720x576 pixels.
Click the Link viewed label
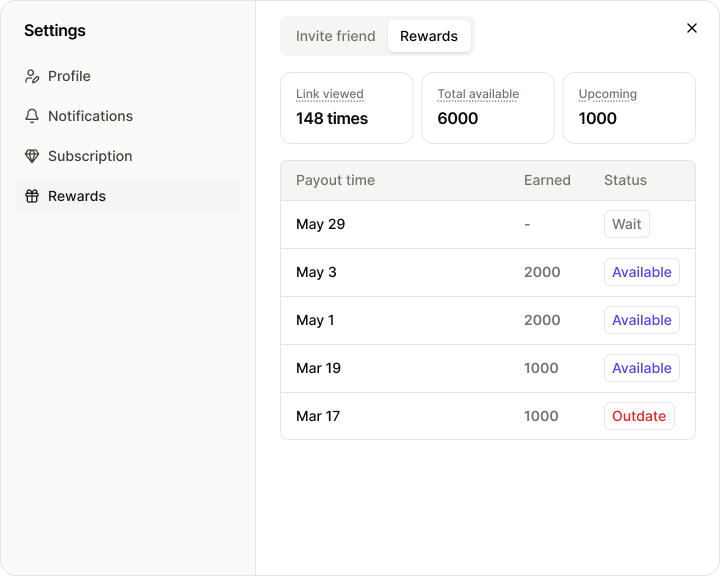coord(330,94)
